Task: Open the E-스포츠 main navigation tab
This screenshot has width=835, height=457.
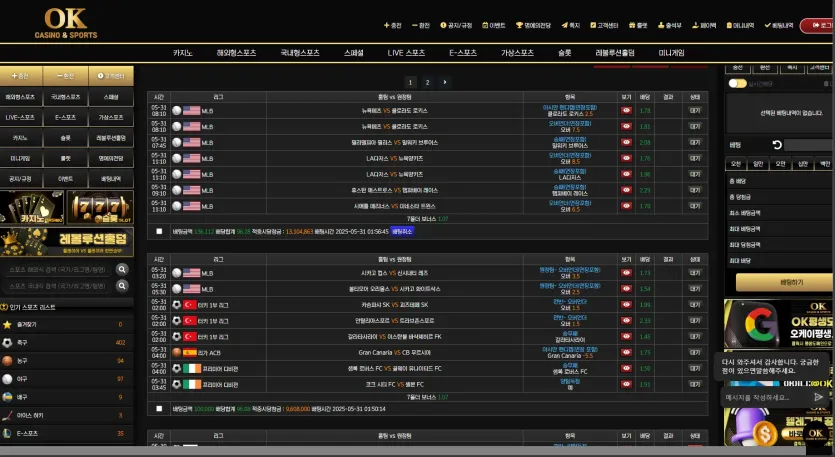Action: click(463, 53)
